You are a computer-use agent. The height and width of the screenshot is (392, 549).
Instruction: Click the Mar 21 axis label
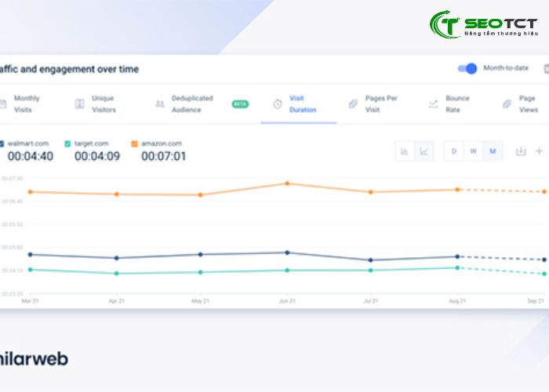pos(30,301)
